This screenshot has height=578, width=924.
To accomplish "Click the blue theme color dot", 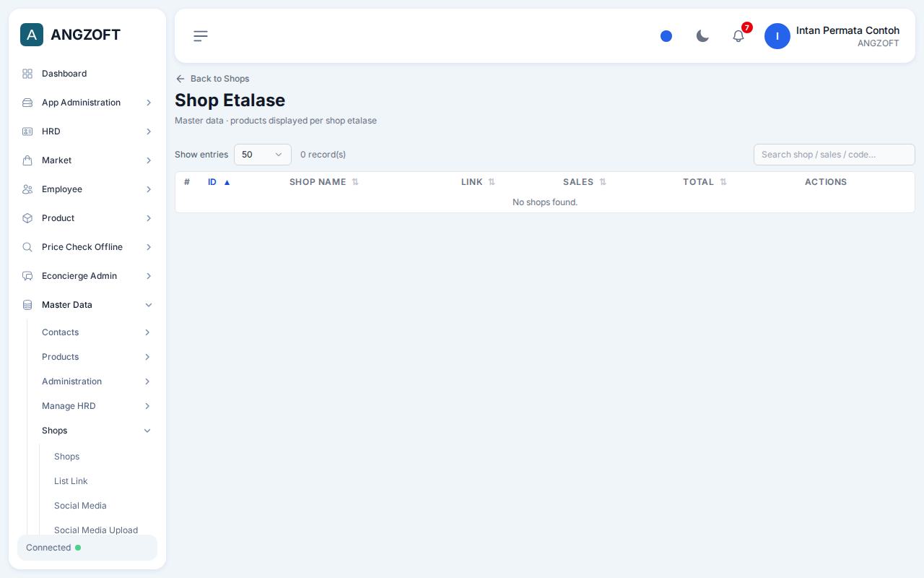I will coord(666,36).
